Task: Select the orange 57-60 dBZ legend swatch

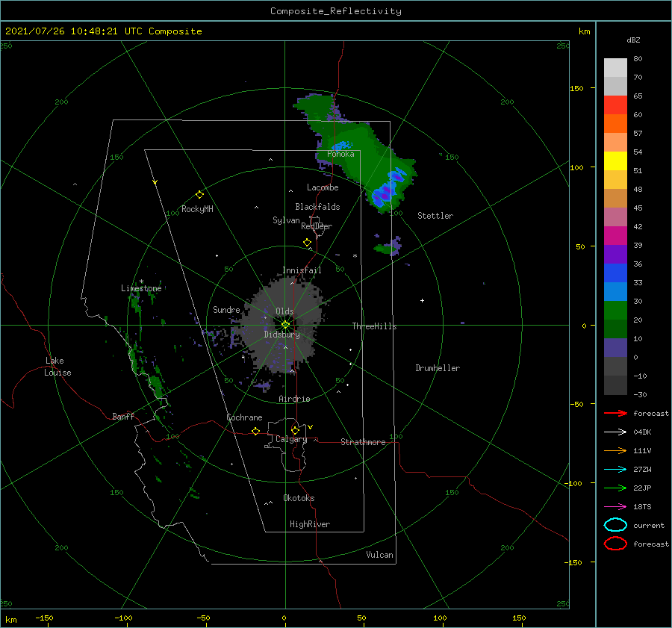Action: tap(615, 123)
